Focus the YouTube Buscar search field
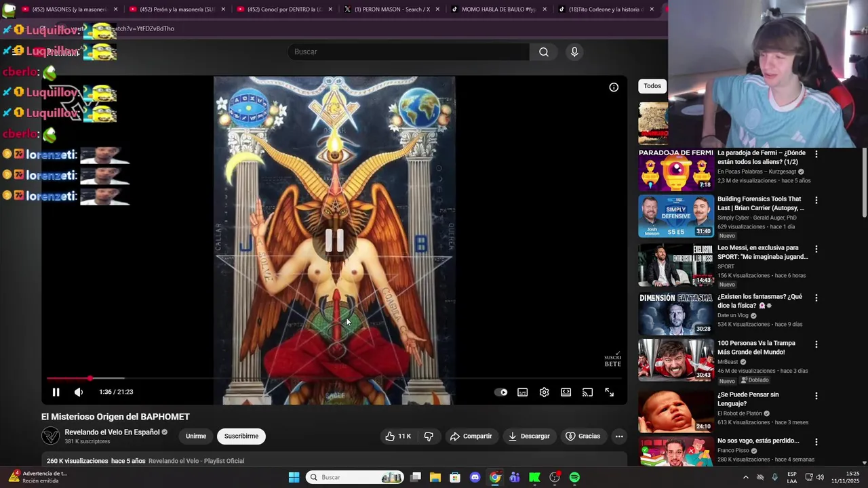The height and width of the screenshot is (488, 868). [x=410, y=52]
